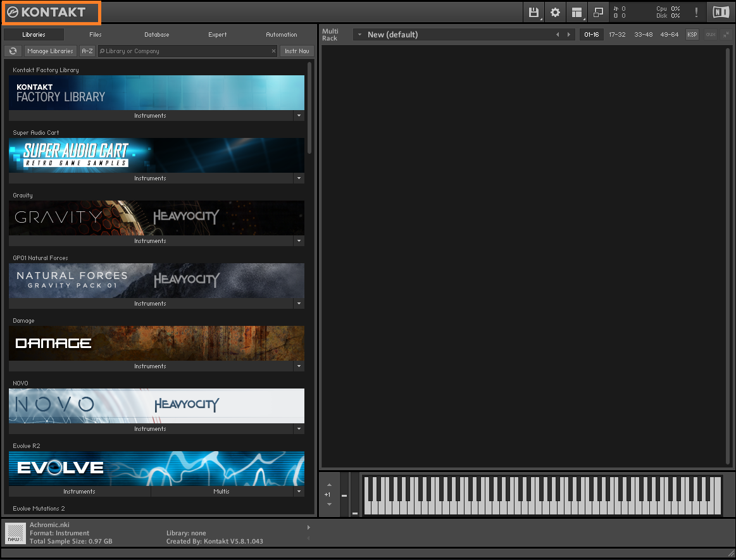
Task: Open the Gravity Heavyocity banner
Action: pyautogui.click(x=156, y=218)
